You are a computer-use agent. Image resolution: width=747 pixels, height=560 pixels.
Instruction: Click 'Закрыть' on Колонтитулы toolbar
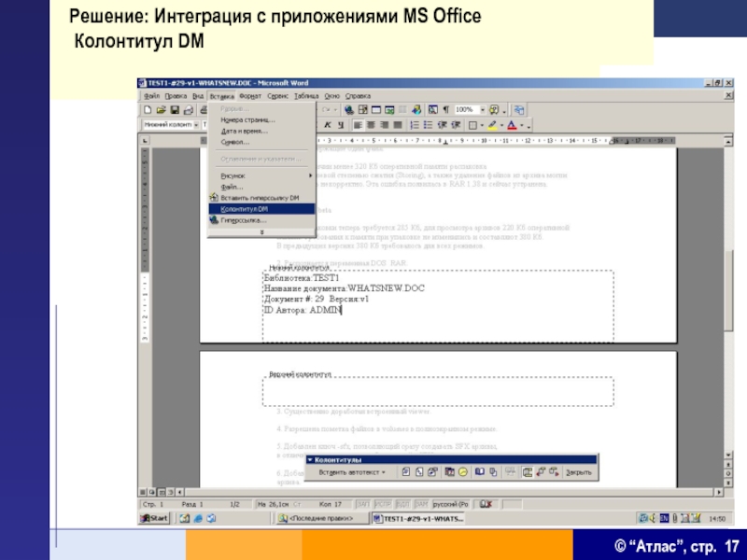(x=578, y=472)
